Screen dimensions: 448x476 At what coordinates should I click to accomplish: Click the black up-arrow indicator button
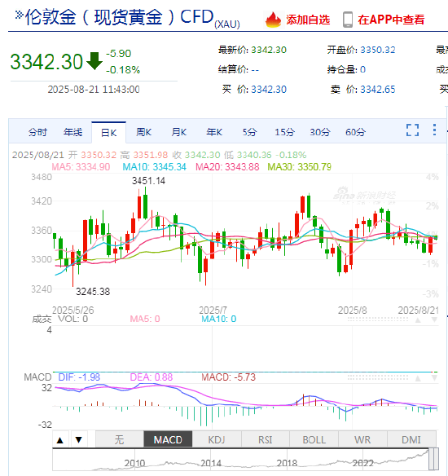(x=60, y=439)
